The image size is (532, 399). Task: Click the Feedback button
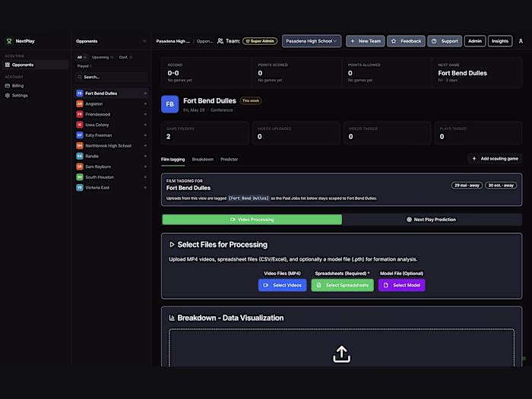406,41
